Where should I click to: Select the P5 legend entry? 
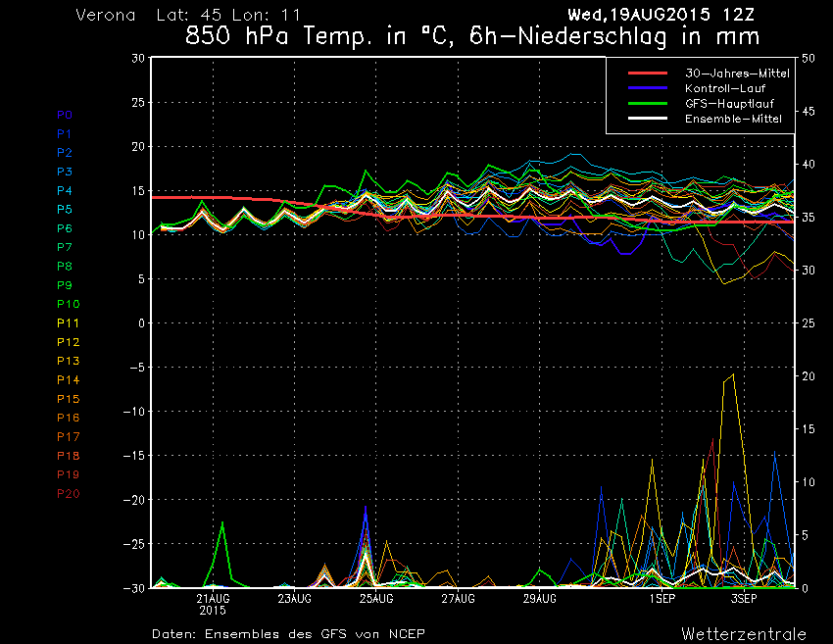click(x=65, y=210)
